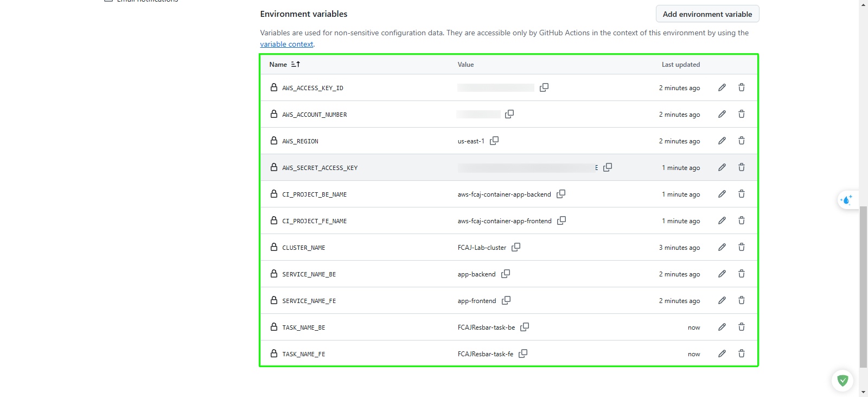
Task: Copy the FCAJResbar-task-be value
Action: (525, 327)
